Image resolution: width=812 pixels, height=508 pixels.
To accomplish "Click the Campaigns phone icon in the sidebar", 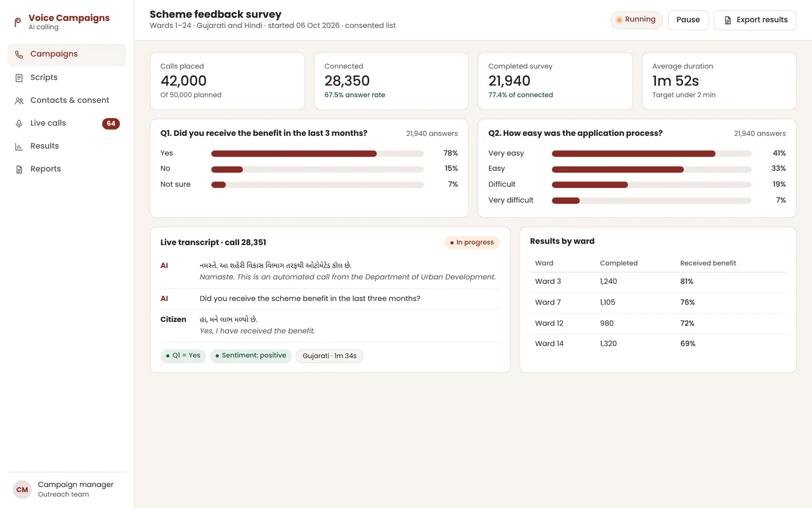I will [x=19, y=55].
